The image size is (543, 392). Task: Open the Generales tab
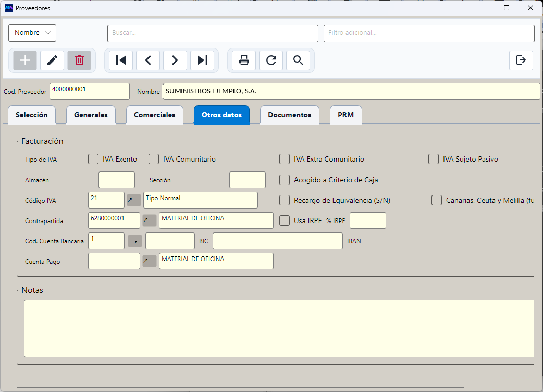pyautogui.click(x=91, y=115)
